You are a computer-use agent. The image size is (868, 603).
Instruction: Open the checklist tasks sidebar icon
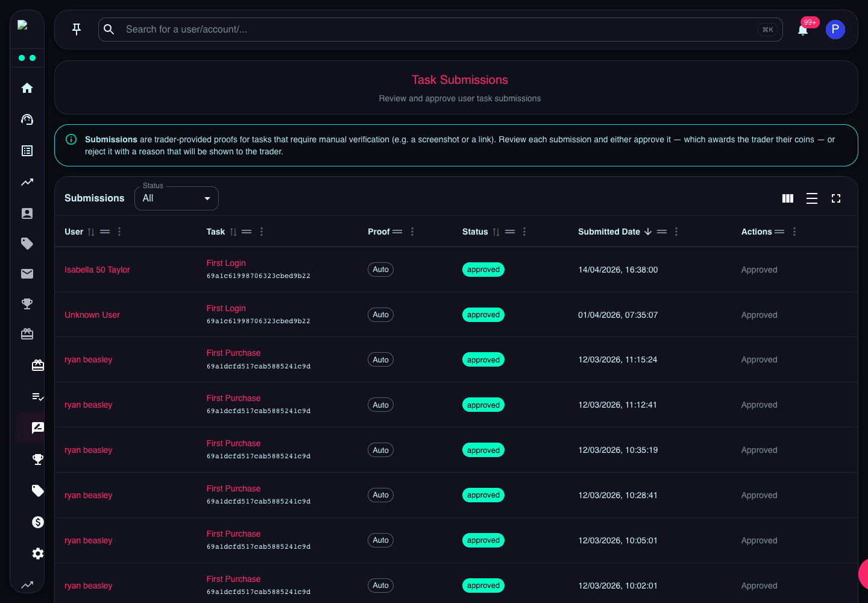tap(38, 397)
